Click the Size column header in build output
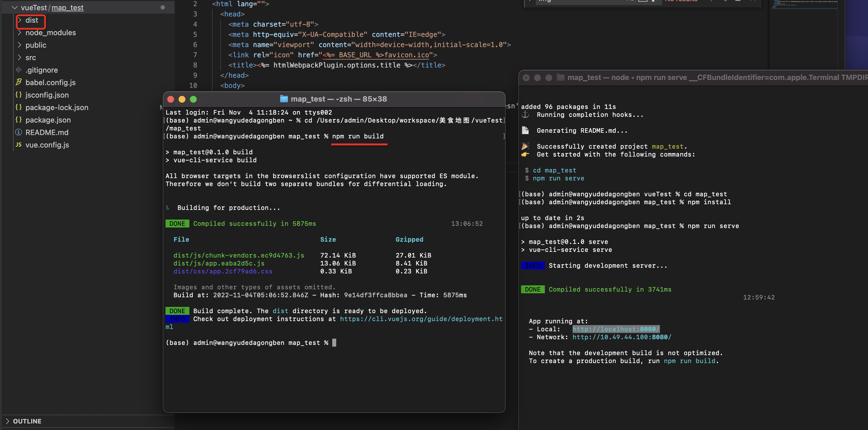The height and width of the screenshot is (430, 868). [x=328, y=239]
